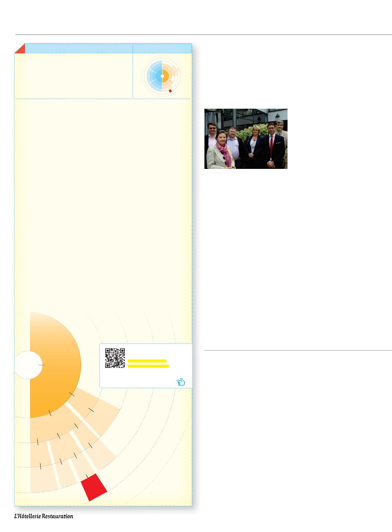Image resolution: width=392 pixels, height=532 pixels.
Task: Click the L'Hôtellerie Restauration logo
Action: pos(44,516)
